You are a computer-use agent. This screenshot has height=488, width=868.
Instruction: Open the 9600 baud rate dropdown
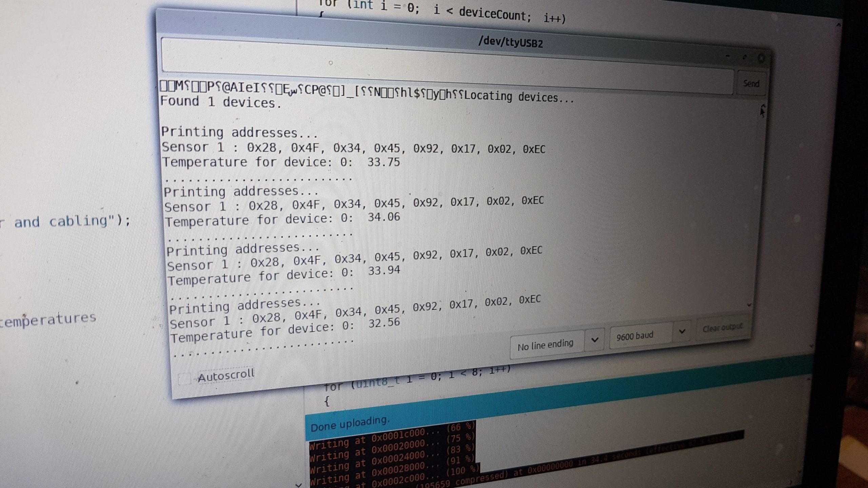click(650, 334)
